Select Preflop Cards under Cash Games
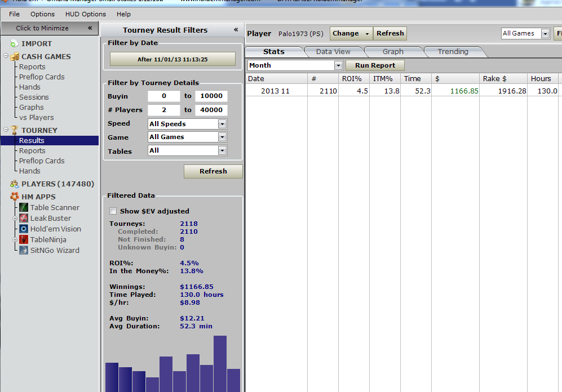562x392 pixels. (42, 77)
